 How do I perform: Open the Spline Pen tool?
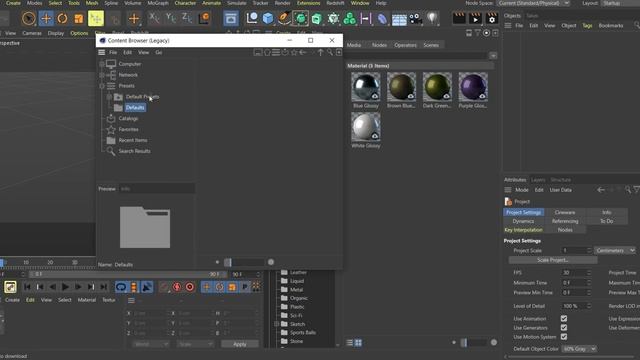pyautogui.click(x=284, y=18)
